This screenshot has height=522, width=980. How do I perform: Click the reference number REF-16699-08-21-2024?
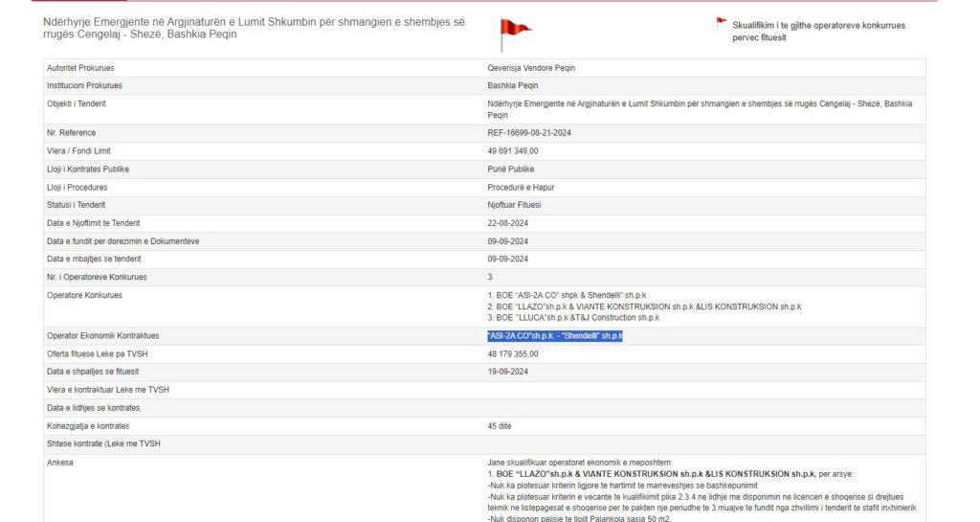[531, 133]
